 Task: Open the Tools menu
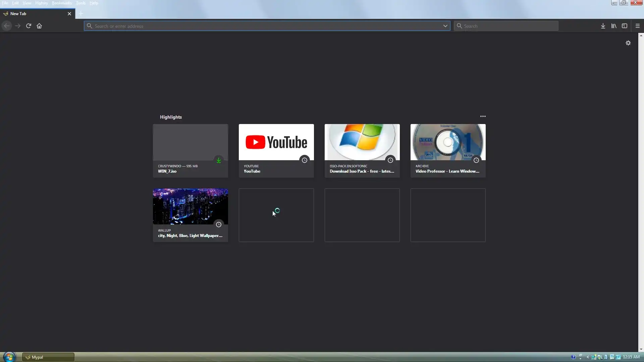(80, 3)
